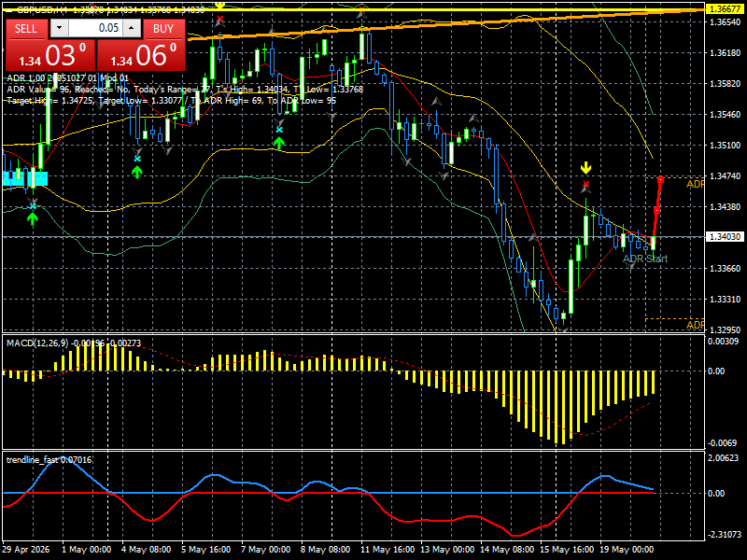Click the 0.00309 MACD scale value
This screenshot has width=747, height=560.
[723, 341]
